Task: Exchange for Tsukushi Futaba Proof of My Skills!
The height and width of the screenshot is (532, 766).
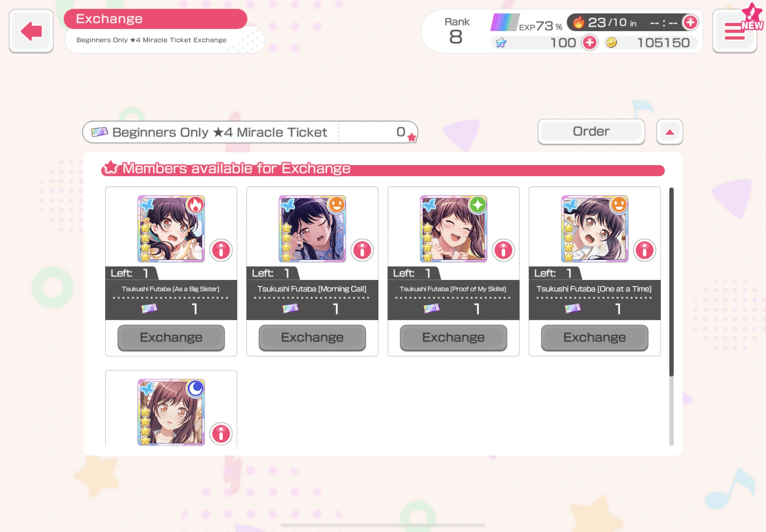Action: (453, 338)
